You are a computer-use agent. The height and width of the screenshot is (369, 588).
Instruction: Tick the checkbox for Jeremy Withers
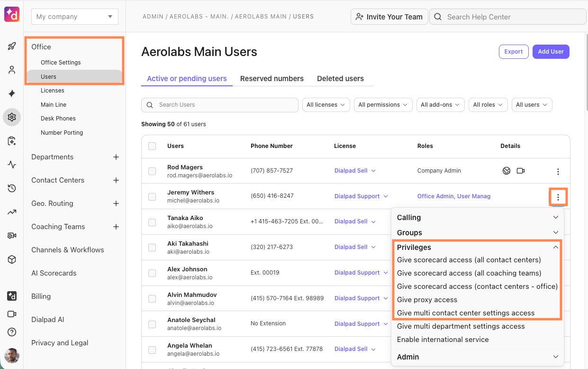click(x=152, y=196)
